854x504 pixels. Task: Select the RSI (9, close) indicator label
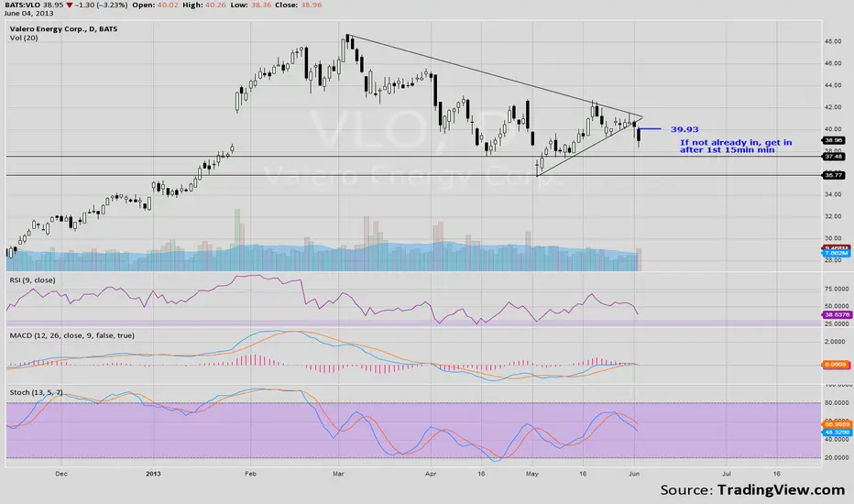(x=32, y=280)
